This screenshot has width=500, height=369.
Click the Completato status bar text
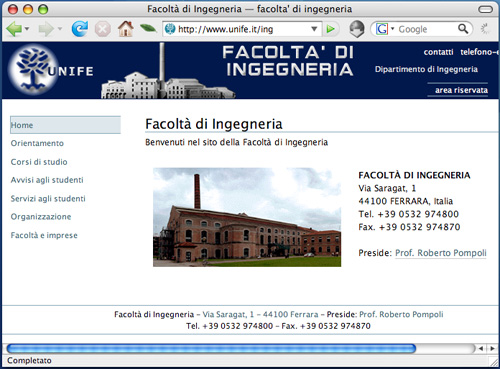(29, 361)
